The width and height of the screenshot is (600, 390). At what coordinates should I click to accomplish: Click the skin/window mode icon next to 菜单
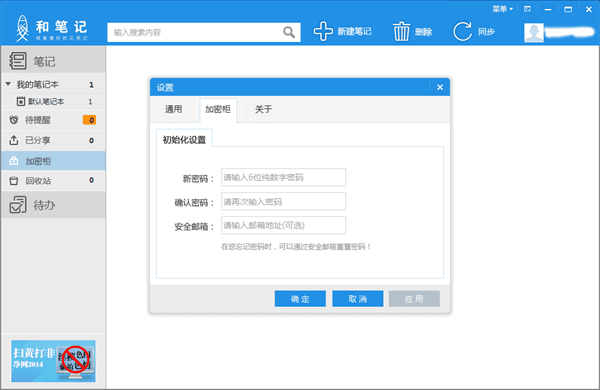[x=527, y=9]
